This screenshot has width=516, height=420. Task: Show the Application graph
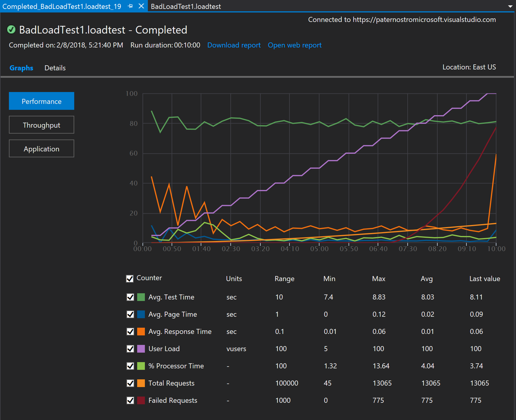pos(42,148)
